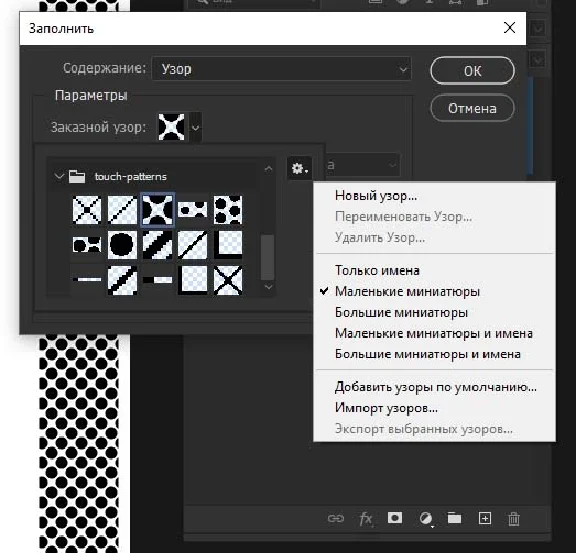
Task: Choose Новый узор… from the menu
Action: pyautogui.click(x=434, y=195)
